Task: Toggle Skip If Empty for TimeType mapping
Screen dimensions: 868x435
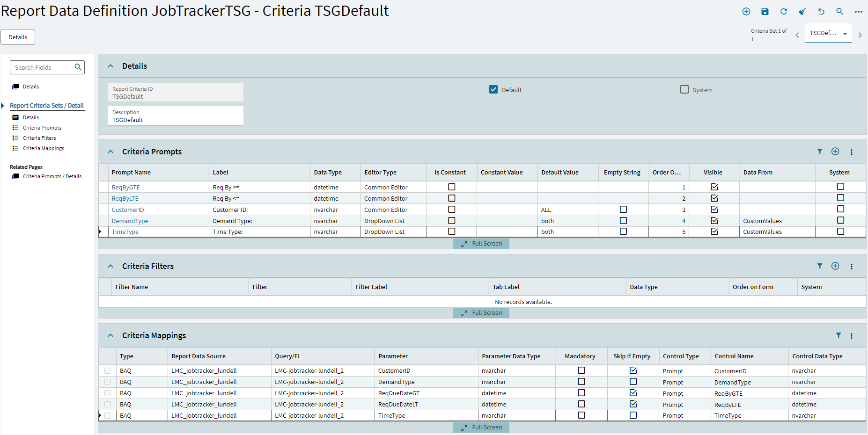Action: 633,415
